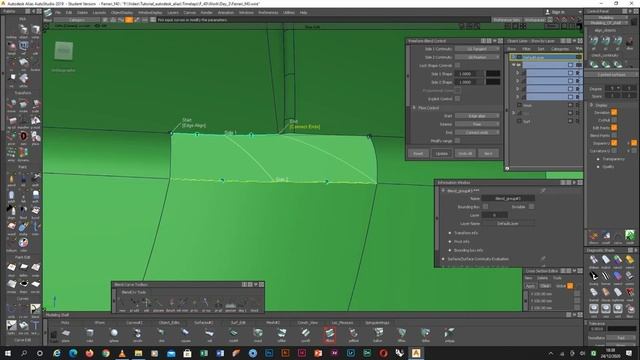Click the 'new' blend curve tool icon
This screenshot has height=360, width=640.
click(x=122, y=303)
